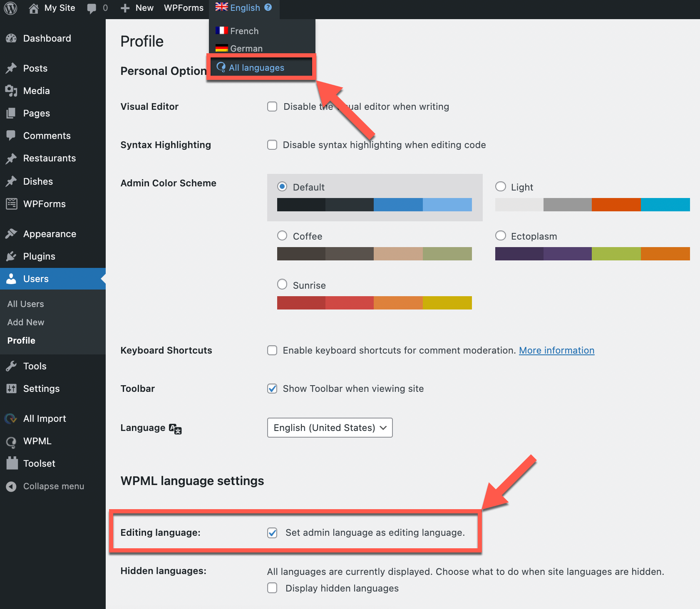This screenshot has width=700, height=609.
Task: Click the Collapse menu arrow icon
Action: tap(11, 486)
